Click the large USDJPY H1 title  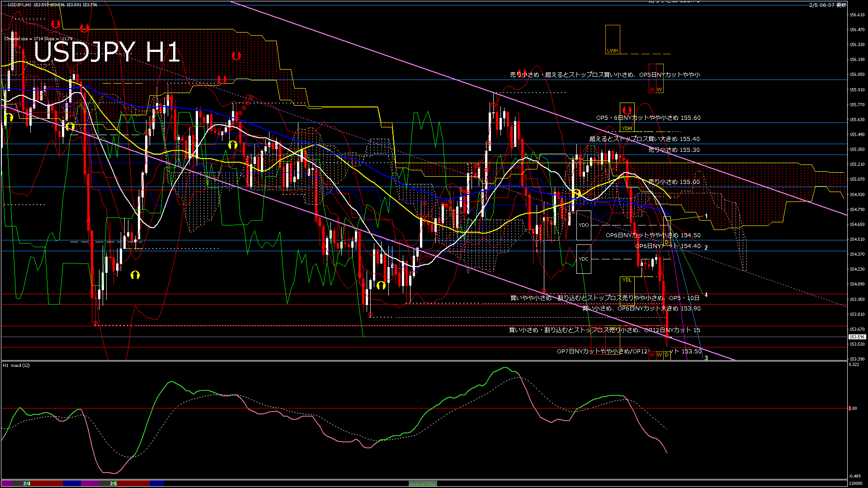(x=107, y=52)
